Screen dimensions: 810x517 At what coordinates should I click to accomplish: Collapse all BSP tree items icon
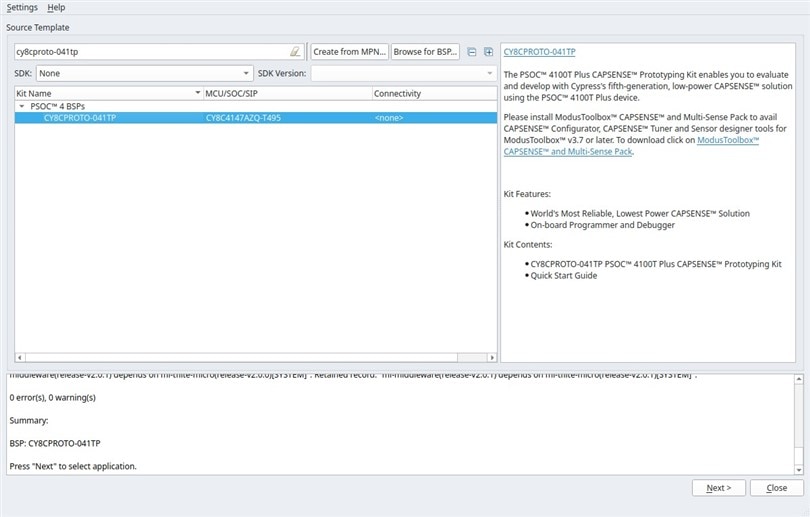(x=472, y=52)
